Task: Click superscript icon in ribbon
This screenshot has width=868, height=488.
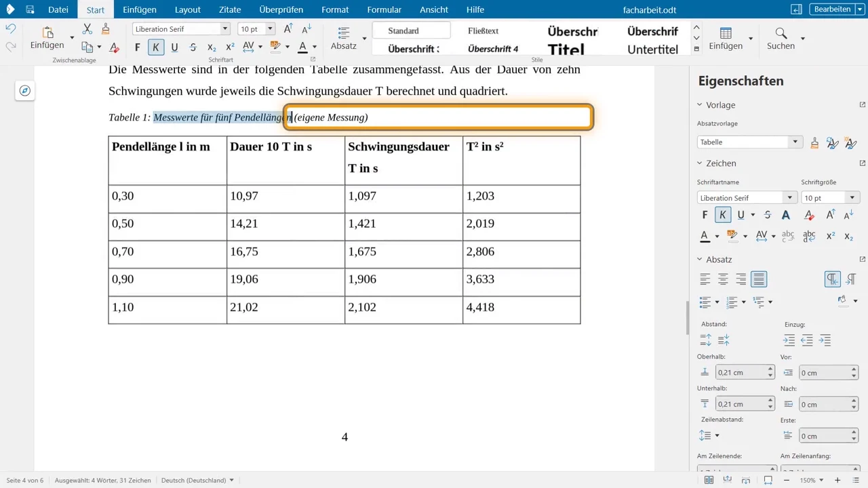Action: (x=230, y=47)
